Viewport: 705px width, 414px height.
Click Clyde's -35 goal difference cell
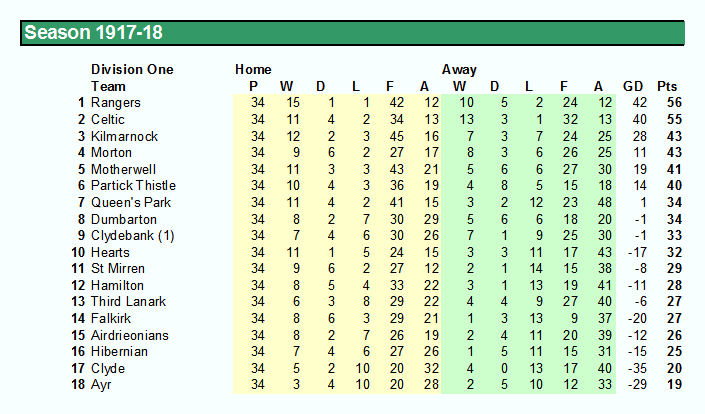click(637, 368)
